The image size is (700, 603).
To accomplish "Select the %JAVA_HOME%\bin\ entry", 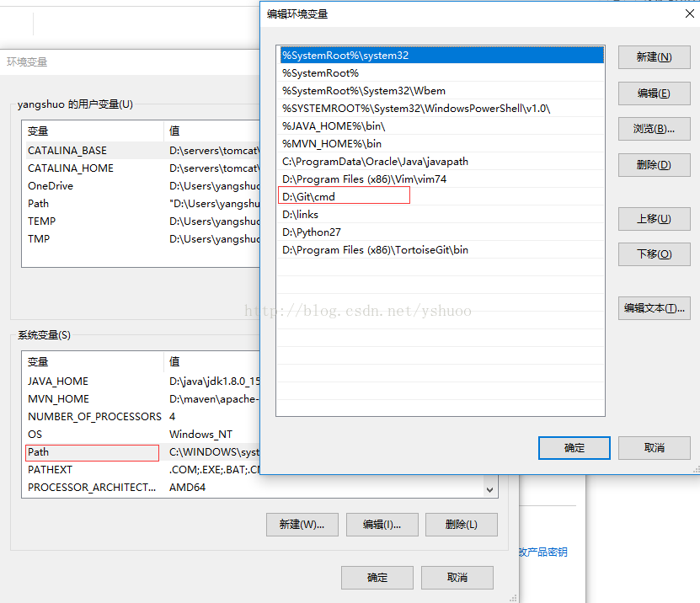I will click(441, 125).
